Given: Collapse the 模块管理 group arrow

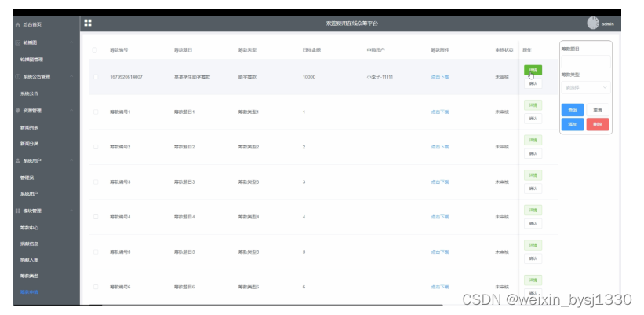Looking at the screenshot, I should pyautogui.click(x=71, y=211).
